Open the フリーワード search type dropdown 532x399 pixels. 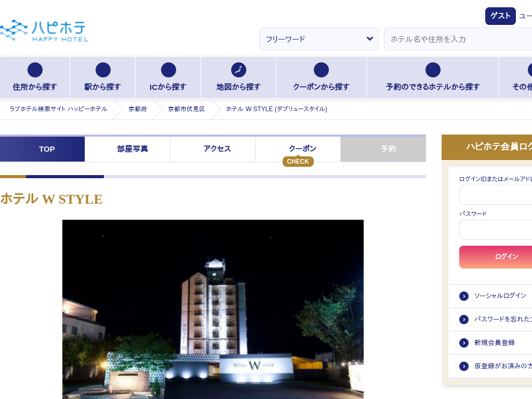point(319,39)
